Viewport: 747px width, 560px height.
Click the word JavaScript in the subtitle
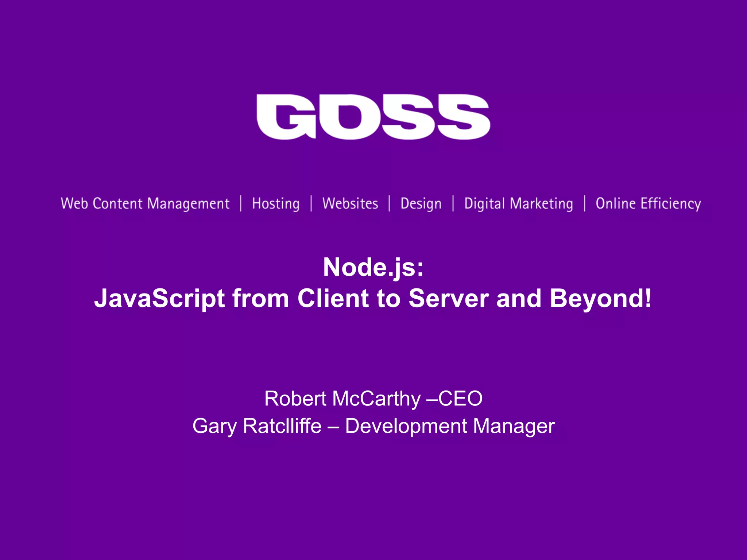(159, 299)
